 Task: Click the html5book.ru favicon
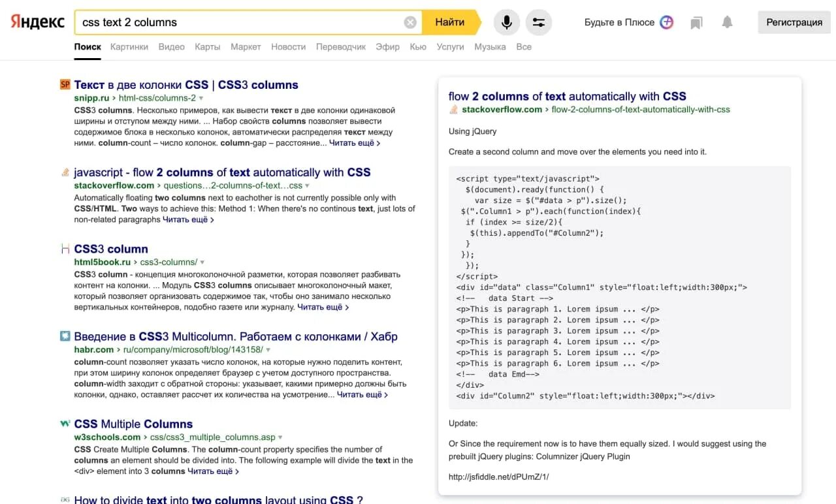(65, 249)
